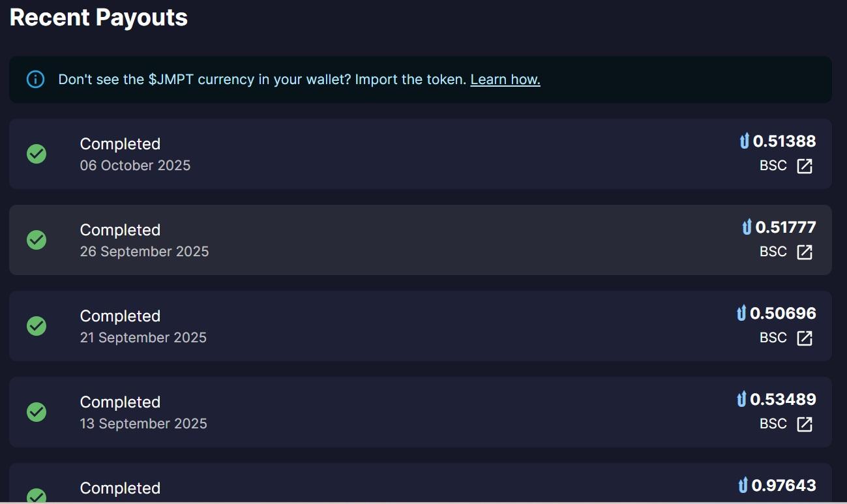This screenshot has width=847, height=504.
Task: Open BSC explorer for 13 September payout
Action: pos(805,424)
